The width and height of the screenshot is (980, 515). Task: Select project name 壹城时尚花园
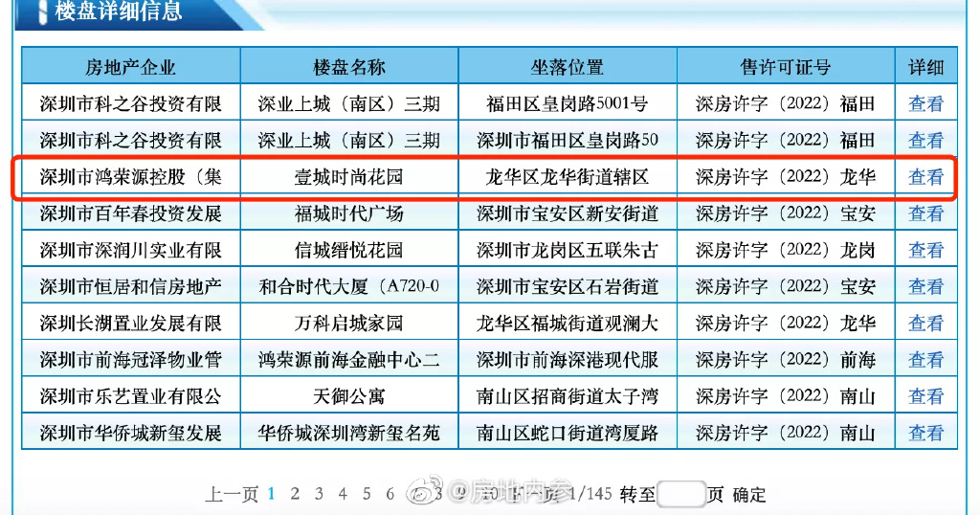(348, 177)
